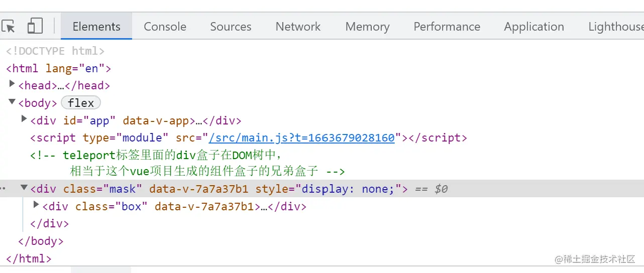Open the Memory tab
The width and height of the screenshot is (644, 273).
(x=367, y=27)
